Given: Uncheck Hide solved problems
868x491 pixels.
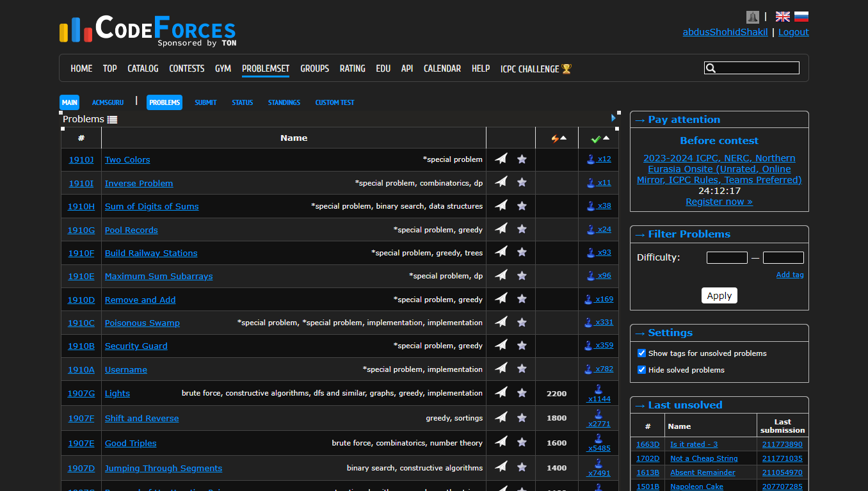Looking at the screenshot, I should [x=641, y=369].
